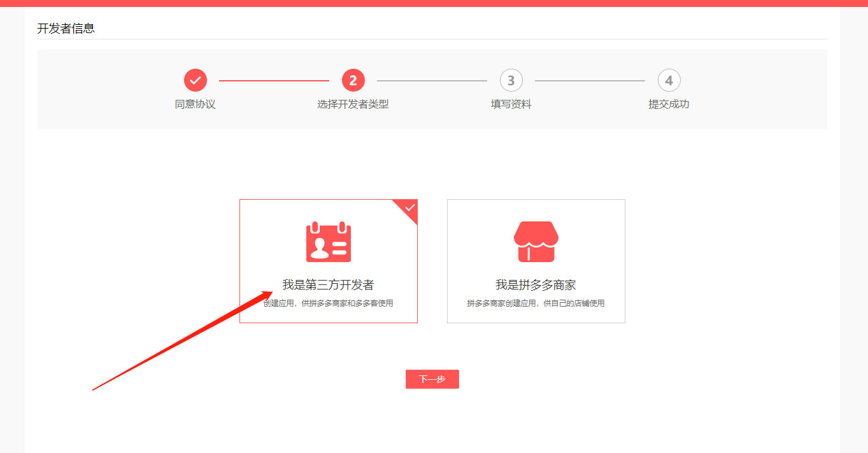Click the completed step one checkmark circle

pos(196,81)
